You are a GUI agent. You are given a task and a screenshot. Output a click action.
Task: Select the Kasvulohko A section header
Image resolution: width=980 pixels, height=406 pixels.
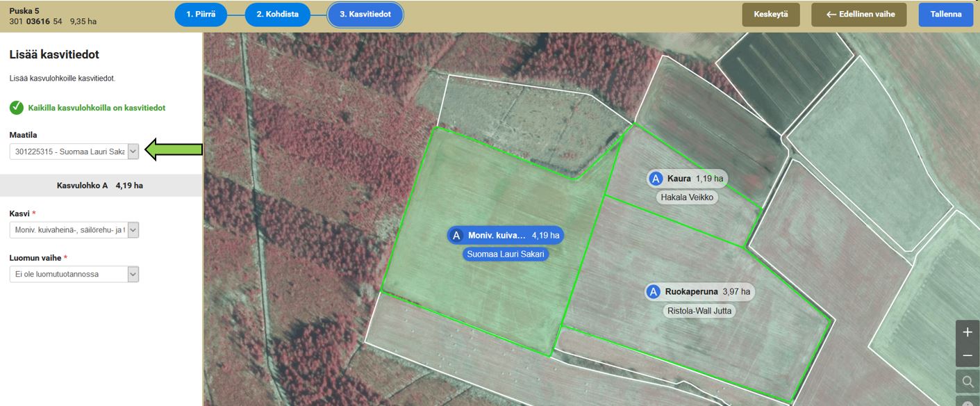tap(101, 186)
